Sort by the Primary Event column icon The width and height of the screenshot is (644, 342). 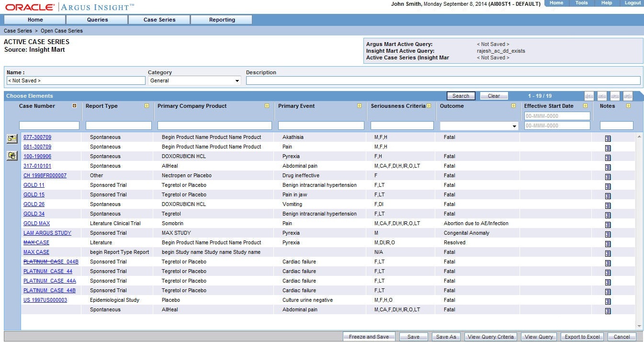click(359, 106)
